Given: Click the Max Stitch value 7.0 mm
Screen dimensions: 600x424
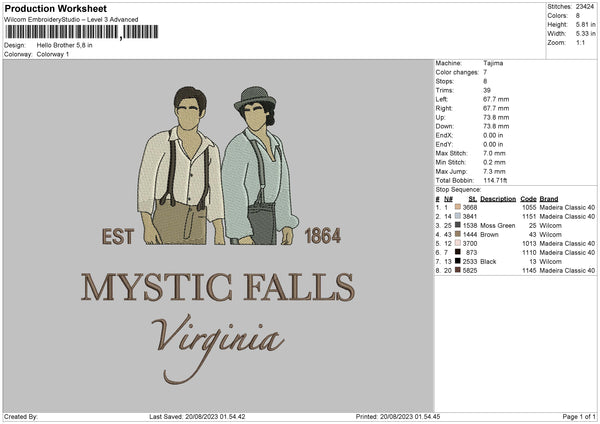Looking at the screenshot, I should [494, 153].
